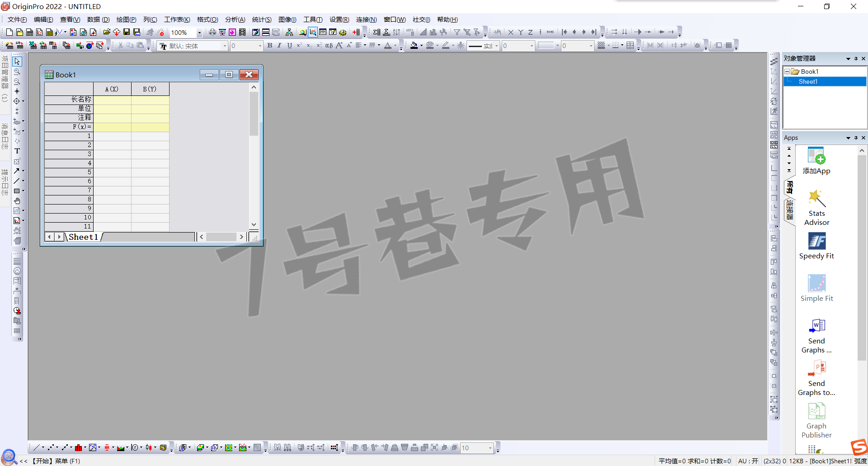Click the Column bar plot icon

[x=79, y=447]
